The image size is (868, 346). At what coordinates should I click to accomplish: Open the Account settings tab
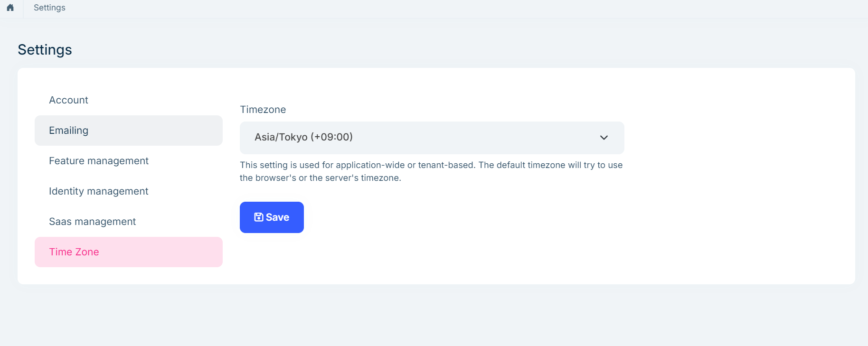(x=69, y=100)
